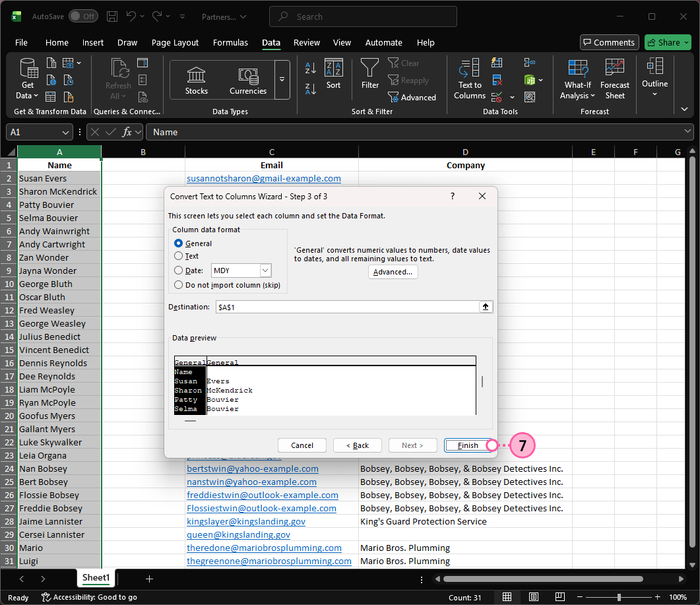700x605 pixels.
Task: Switch to Page Break Preview view
Action: (560, 596)
